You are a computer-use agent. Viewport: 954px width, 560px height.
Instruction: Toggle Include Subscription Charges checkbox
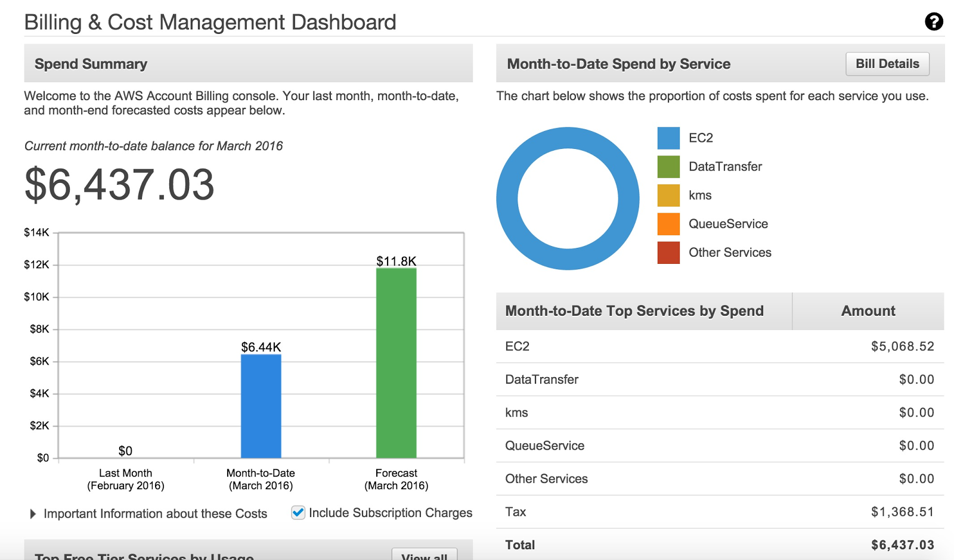pyautogui.click(x=298, y=512)
